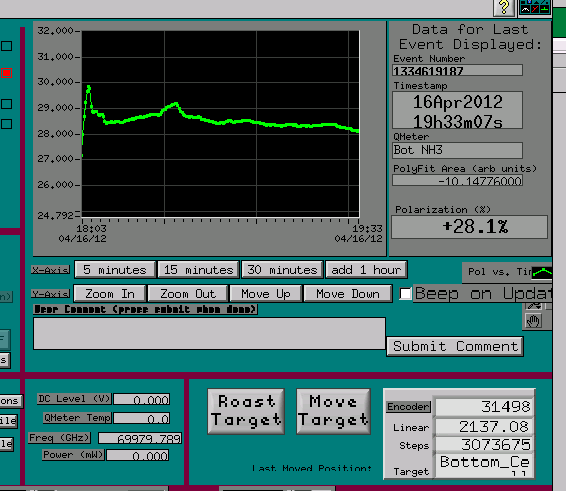Open help with yellow question mark icon
Viewport: 566px width, 491px height.
[x=504, y=7]
